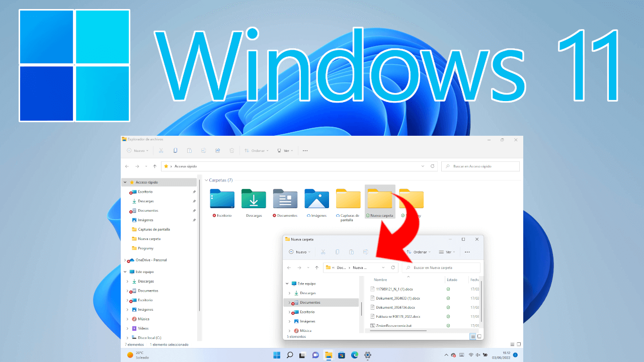Click the muted volume icon in system tray

click(478, 354)
